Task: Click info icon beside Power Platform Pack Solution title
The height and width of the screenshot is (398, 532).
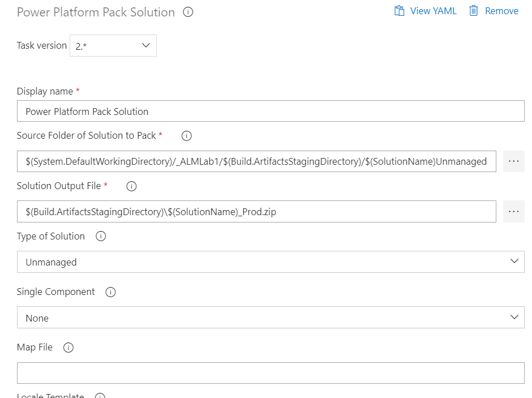Action: [x=188, y=12]
